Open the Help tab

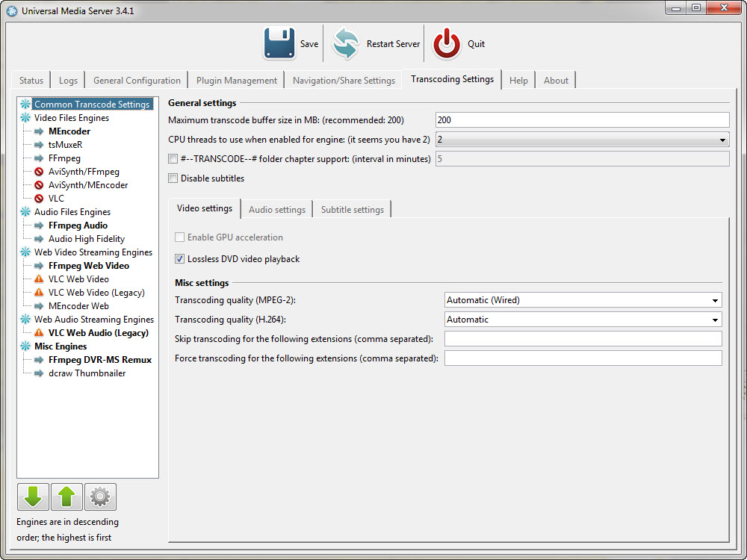pyautogui.click(x=518, y=81)
